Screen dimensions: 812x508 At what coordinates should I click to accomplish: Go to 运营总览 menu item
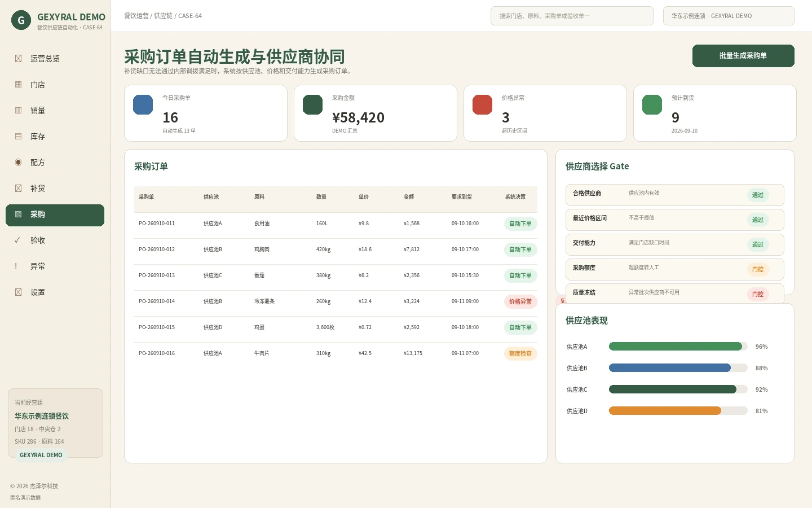pyautogui.click(x=55, y=59)
